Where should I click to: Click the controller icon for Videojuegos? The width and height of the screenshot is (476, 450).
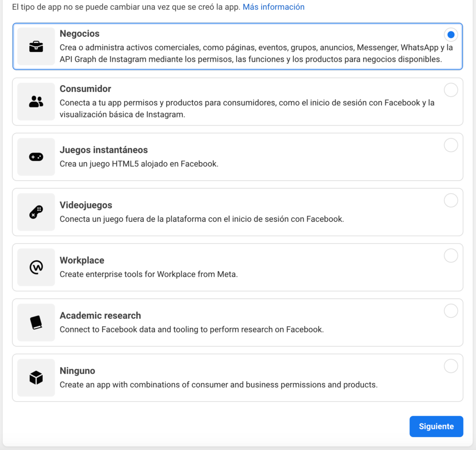[x=36, y=212]
